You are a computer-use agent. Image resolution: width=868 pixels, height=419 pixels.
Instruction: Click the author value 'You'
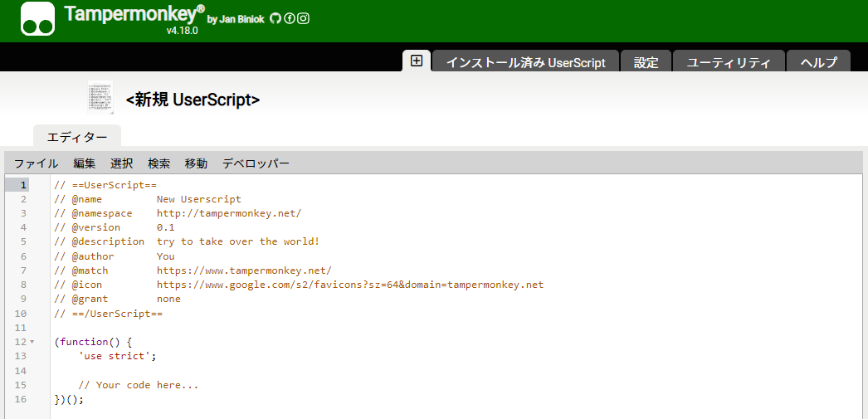pos(165,256)
